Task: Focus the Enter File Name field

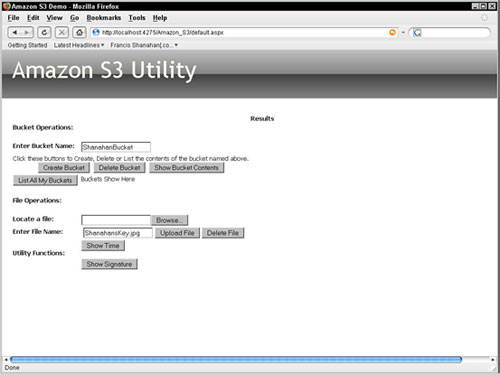Action: pos(118,233)
